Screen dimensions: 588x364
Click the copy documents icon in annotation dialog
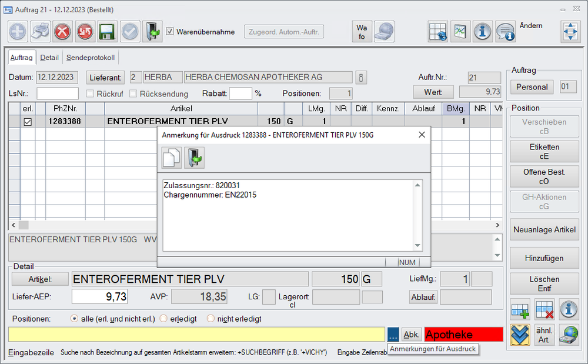[x=172, y=158]
